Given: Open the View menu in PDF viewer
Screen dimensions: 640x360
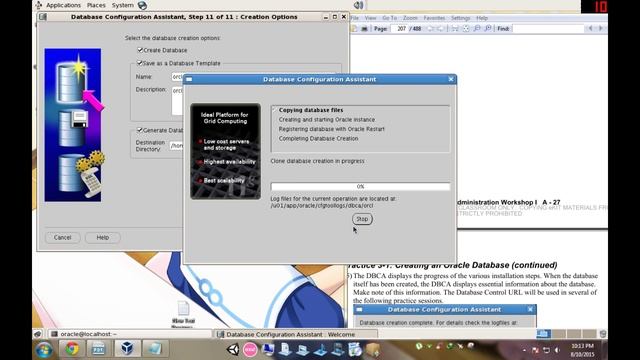Looking at the screenshot, I should pos(370,18).
